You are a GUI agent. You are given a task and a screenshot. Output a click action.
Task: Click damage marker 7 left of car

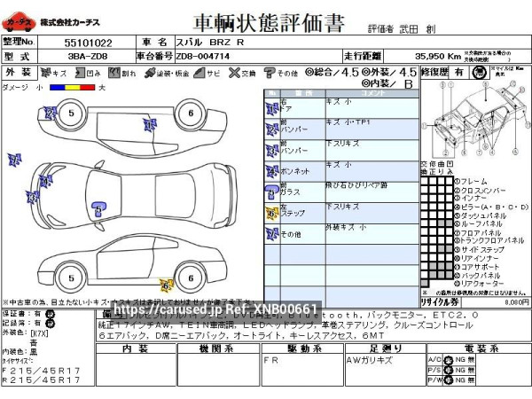tap(14, 160)
